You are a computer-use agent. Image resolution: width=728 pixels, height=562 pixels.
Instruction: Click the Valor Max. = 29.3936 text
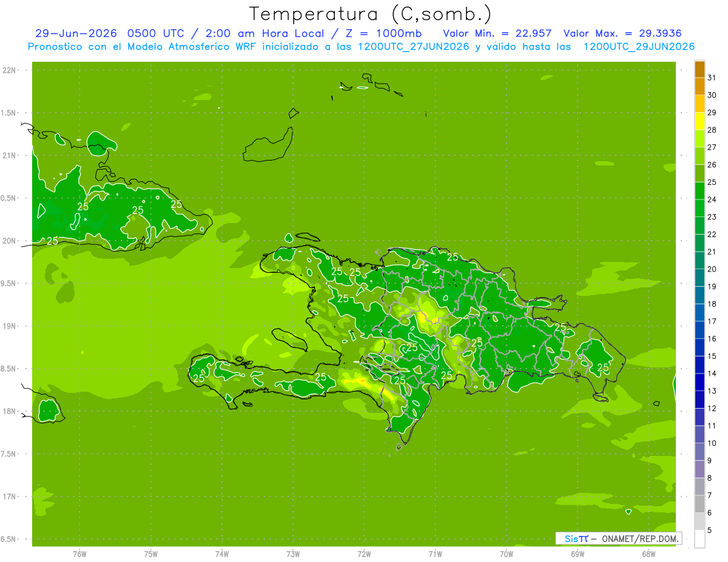pyautogui.click(x=627, y=33)
